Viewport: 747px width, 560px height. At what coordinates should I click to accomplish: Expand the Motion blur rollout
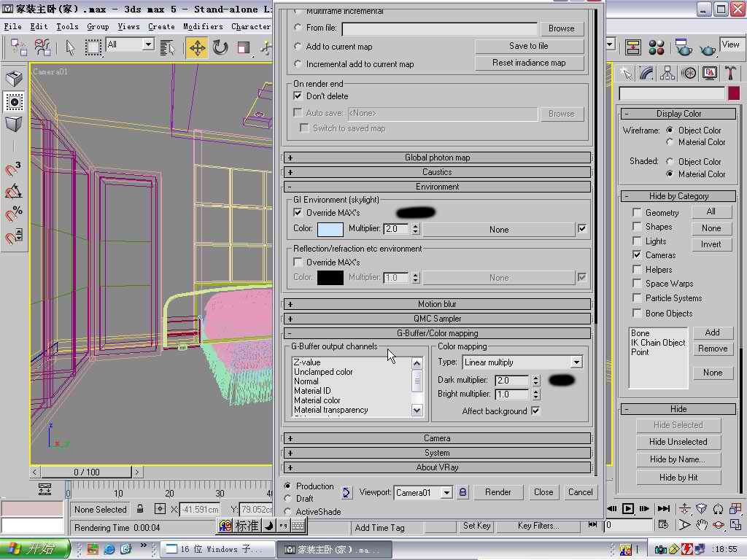point(437,304)
